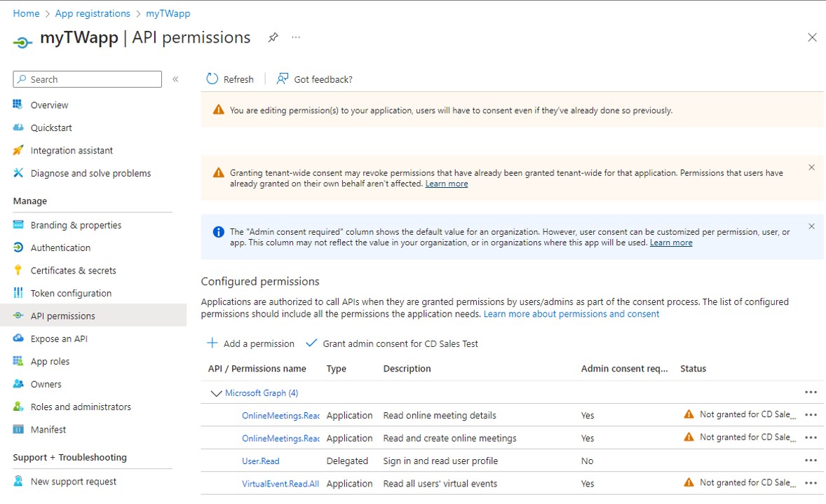Click the Owners people icon
Screen dimensions: 826x504
click(18, 383)
